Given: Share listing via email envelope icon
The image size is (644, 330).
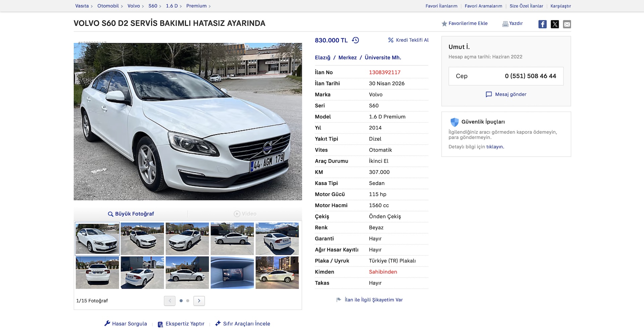Looking at the screenshot, I should [567, 24].
